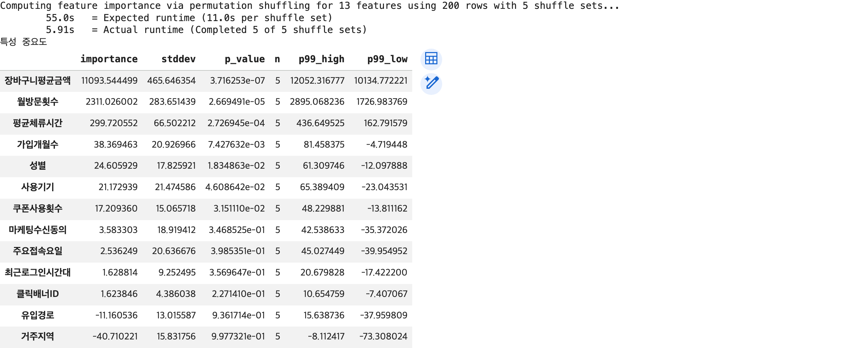
Task: Select the 장바구니평균금액 row label
Action: coord(37,81)
